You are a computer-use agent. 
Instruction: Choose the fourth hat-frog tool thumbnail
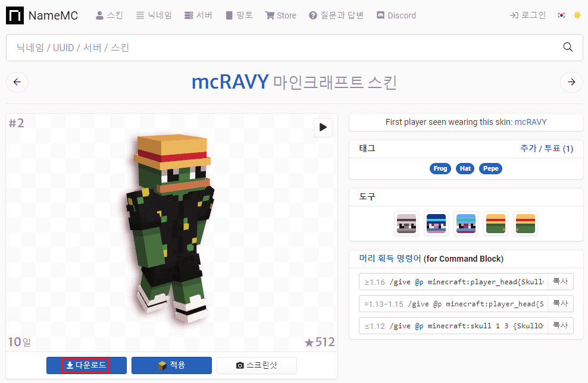tap(495, 224)
